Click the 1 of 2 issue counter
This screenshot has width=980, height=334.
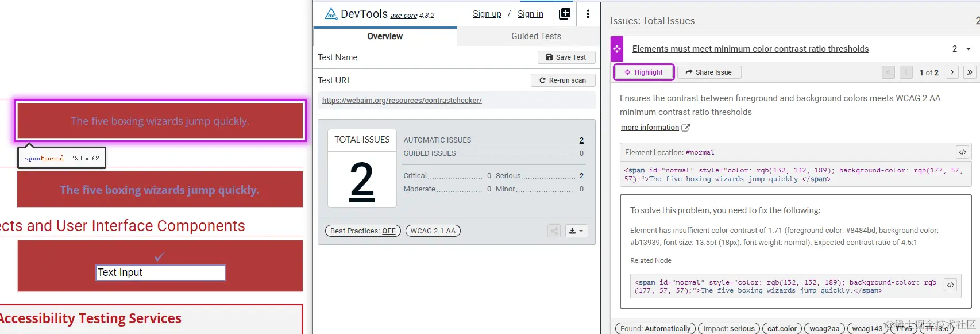929,72
